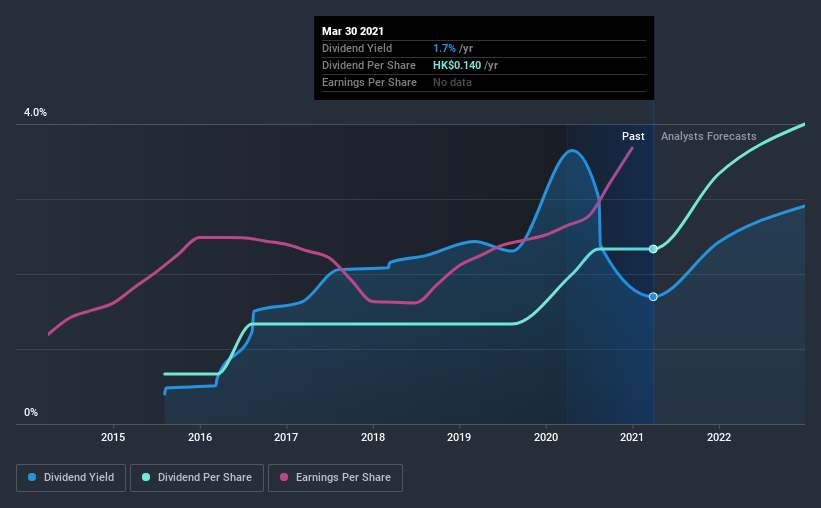Screen dimensions: 821x508
Task: Click the 2019 x-axis label
Action: [459, 437]
